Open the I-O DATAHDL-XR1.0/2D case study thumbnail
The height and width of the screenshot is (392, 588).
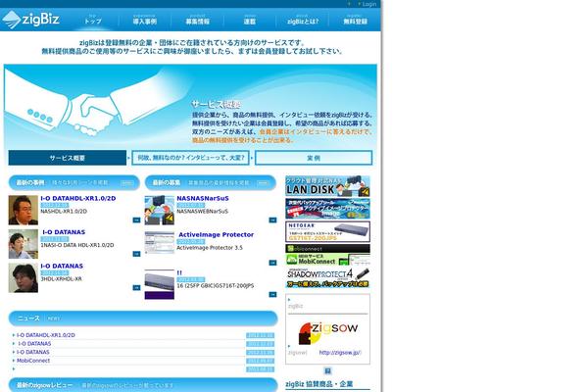coord(23,210)
